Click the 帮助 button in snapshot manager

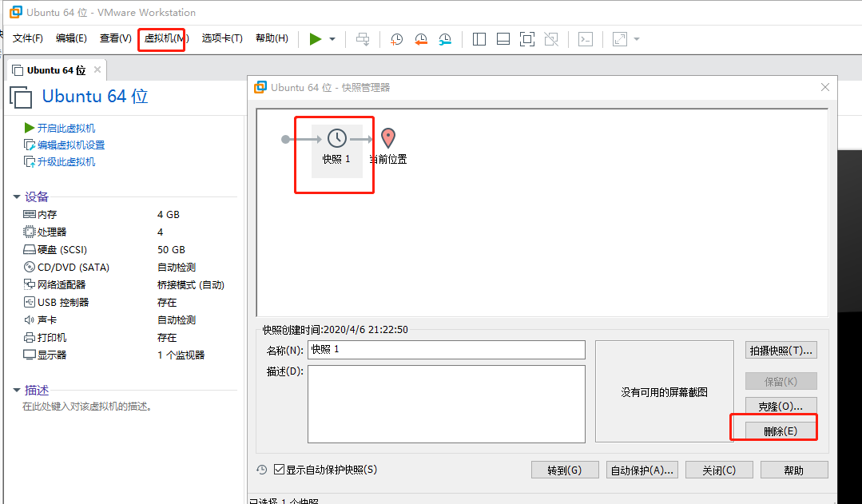(794, 470)
